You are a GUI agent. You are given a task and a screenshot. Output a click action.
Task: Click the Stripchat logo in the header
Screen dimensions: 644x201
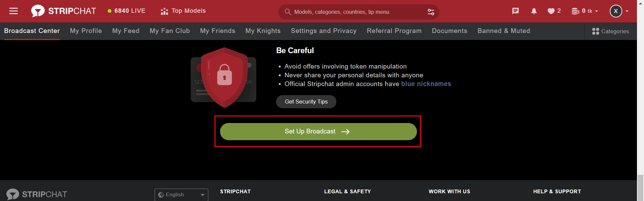coord(64,10)
